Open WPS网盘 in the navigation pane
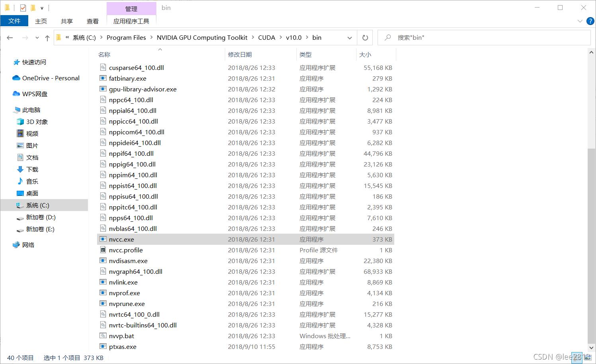This screenshot has height=364, width=596. [x=35, y=94]
